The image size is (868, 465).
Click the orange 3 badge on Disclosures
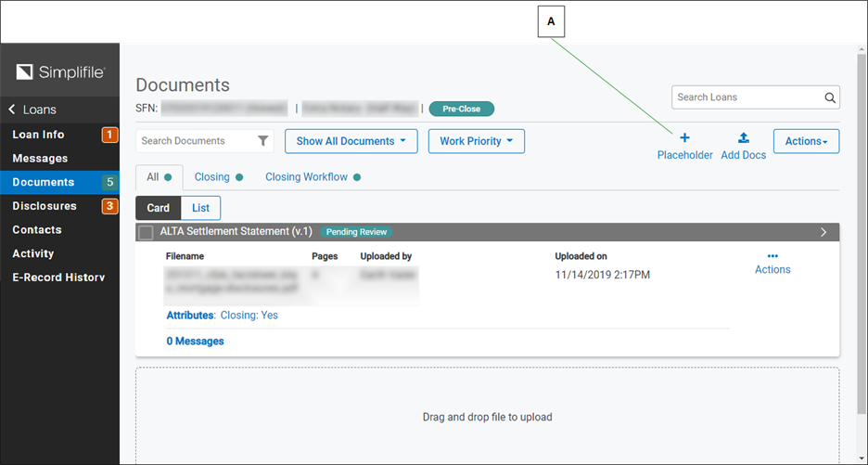coord(109,206)
